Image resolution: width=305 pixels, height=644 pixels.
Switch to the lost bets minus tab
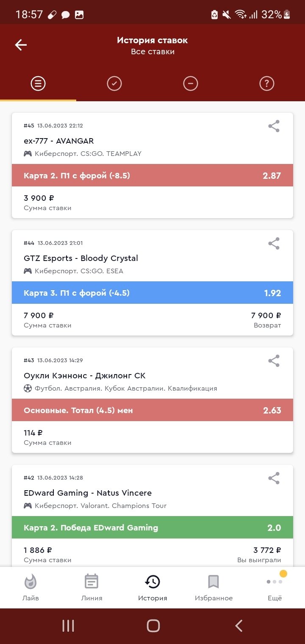[191, 84]
